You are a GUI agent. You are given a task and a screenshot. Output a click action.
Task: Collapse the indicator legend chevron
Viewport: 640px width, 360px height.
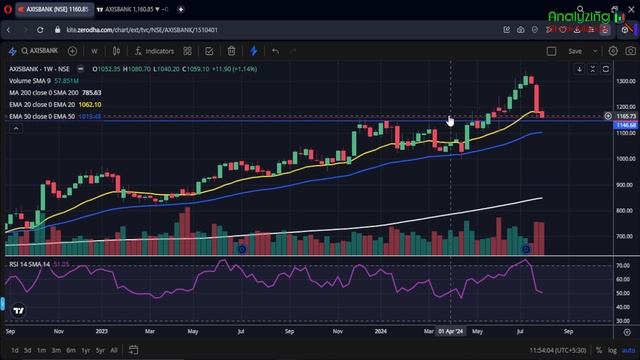(16, 129)
